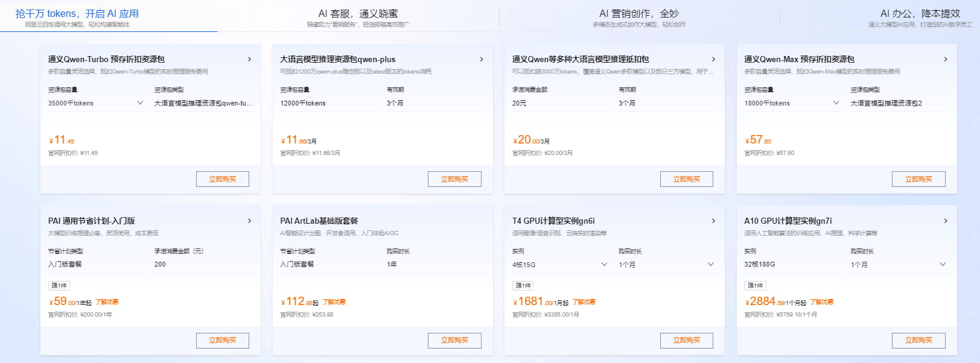Expand the 35000千tokens capacity dropdown

point(97,103)
